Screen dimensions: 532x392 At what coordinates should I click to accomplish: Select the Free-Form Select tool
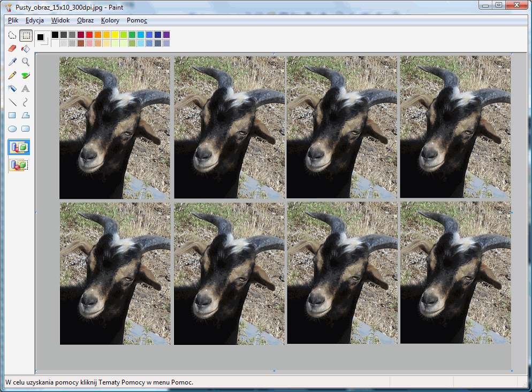[x=12, y=35]
